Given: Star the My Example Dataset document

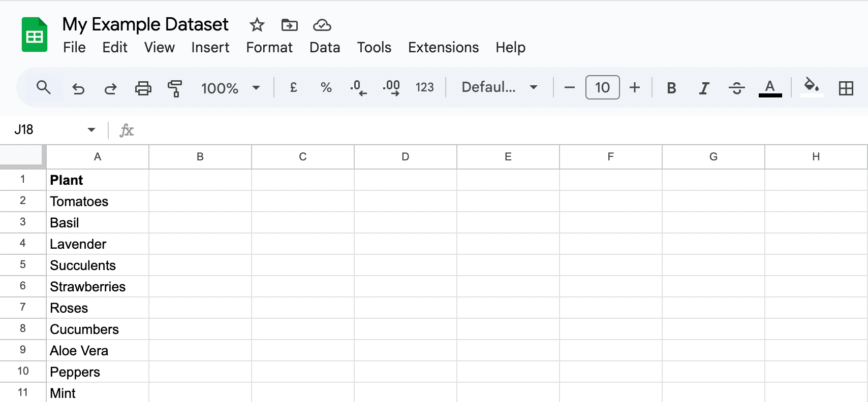Looking at the screenshot, I should pos(257,24).
